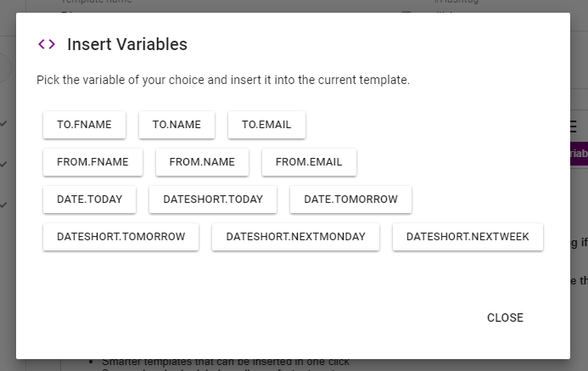Click the bottom checkmark in the left sidebar
The height and width of the screenshot is (371, 588).
coord(3,205)
